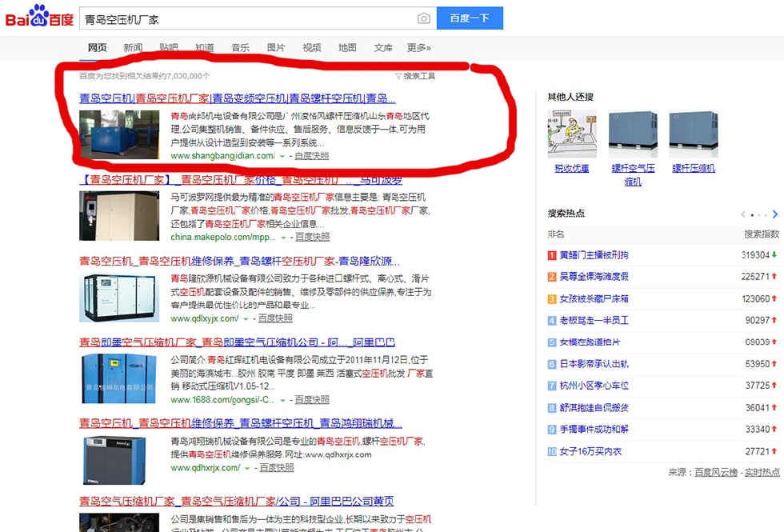
Task: Click the Baidu logo
Action: click(x=39, y=17)
